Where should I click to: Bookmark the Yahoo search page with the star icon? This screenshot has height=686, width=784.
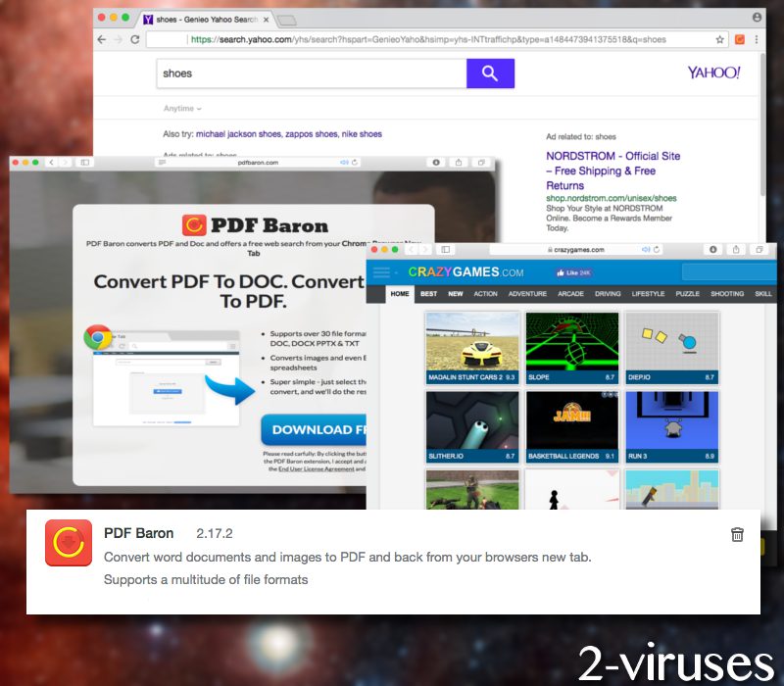[720, 39]
